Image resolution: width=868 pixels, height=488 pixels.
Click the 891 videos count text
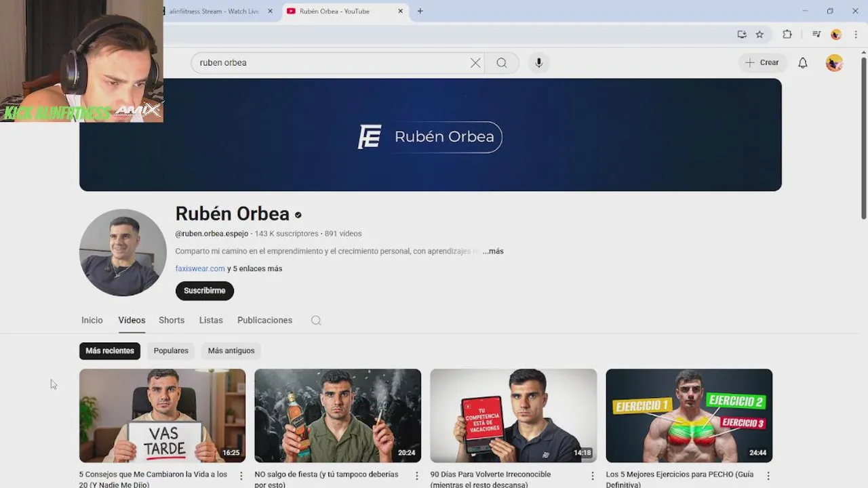point(343,234)
